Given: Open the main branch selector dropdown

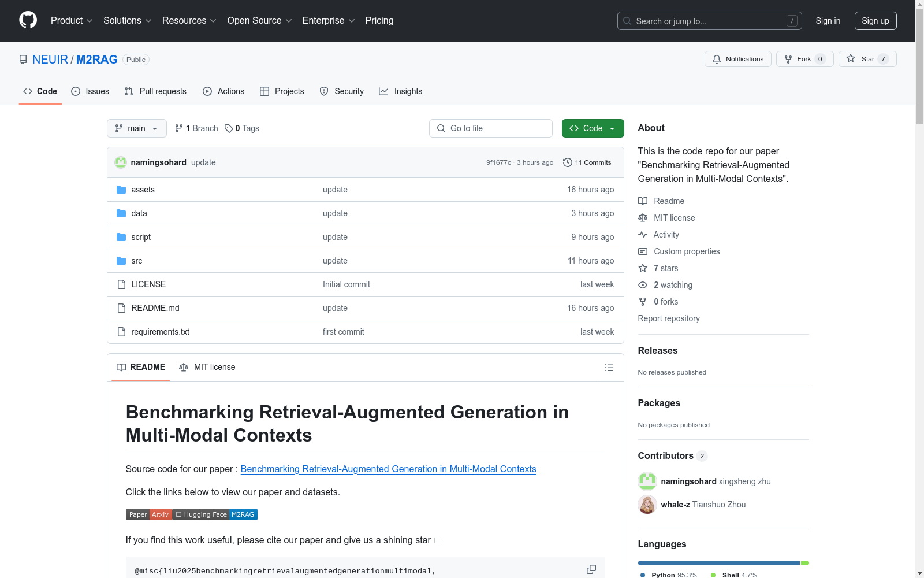Looking at the screenshot, I should click(137, 128).
